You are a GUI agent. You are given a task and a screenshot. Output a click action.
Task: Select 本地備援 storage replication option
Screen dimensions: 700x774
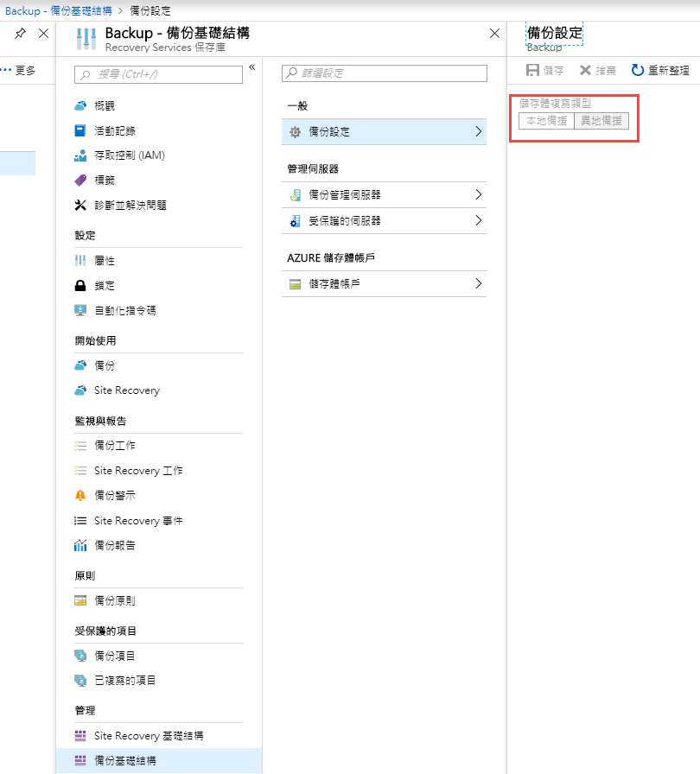click(546, 120)
